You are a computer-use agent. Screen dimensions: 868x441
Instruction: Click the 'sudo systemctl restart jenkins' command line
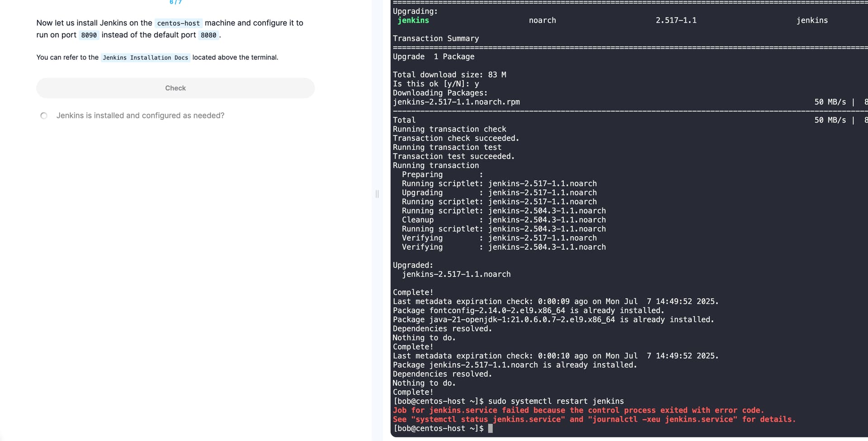(556, 401)
